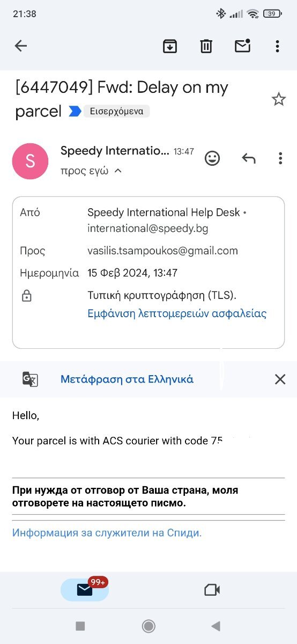Switch to the Meet video tab
The height and width of the screenshot is (644, 297).
click(x=212, y=590)
